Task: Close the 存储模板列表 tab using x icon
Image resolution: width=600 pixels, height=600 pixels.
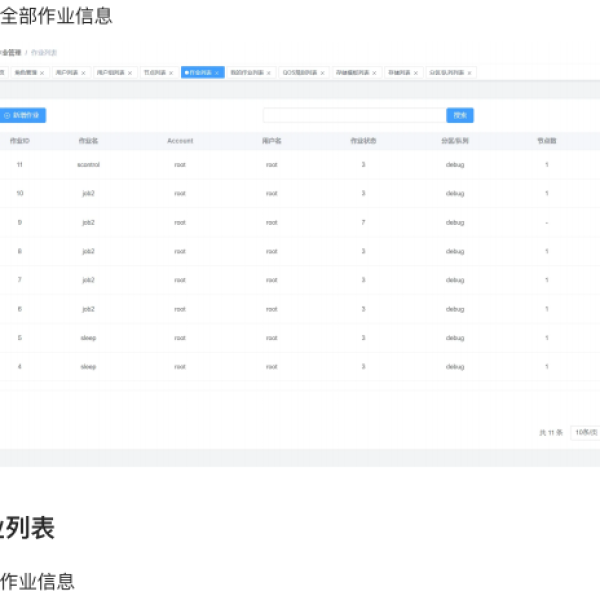Action: point(375,73)
